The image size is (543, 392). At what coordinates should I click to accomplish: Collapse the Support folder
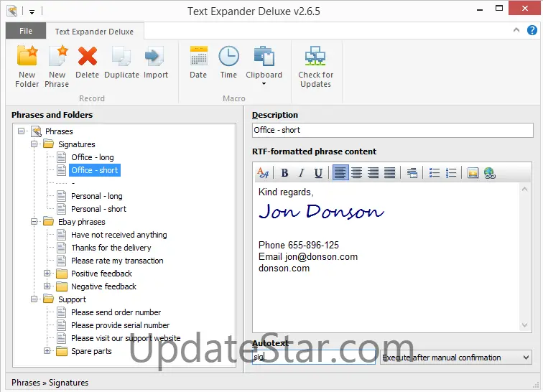[34, 299]
